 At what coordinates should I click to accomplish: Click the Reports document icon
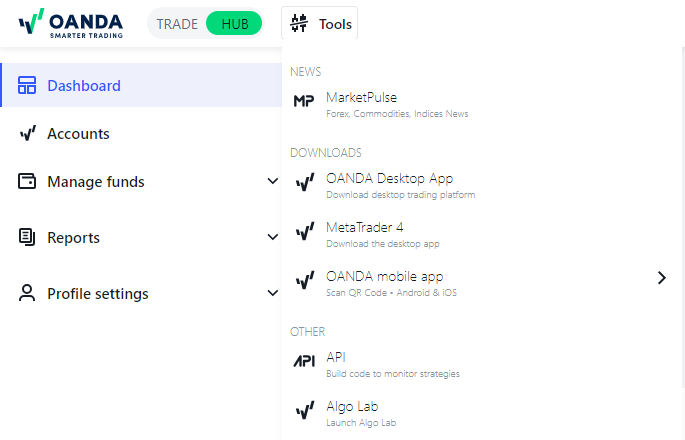tap(27, 237)
